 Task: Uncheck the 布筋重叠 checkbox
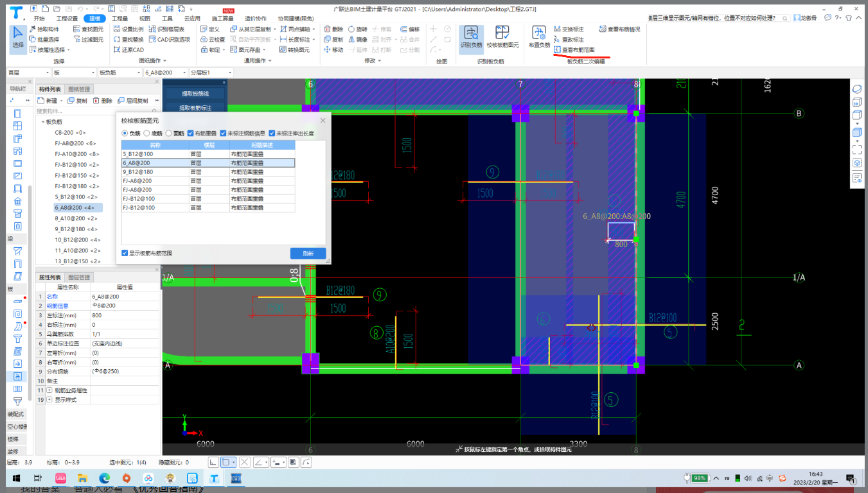pos(191,133)
